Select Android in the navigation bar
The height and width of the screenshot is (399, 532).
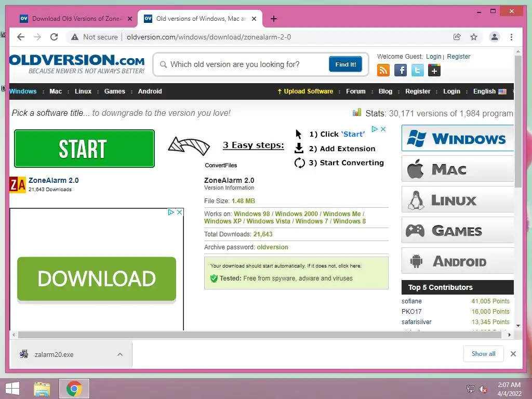(150, 91)
